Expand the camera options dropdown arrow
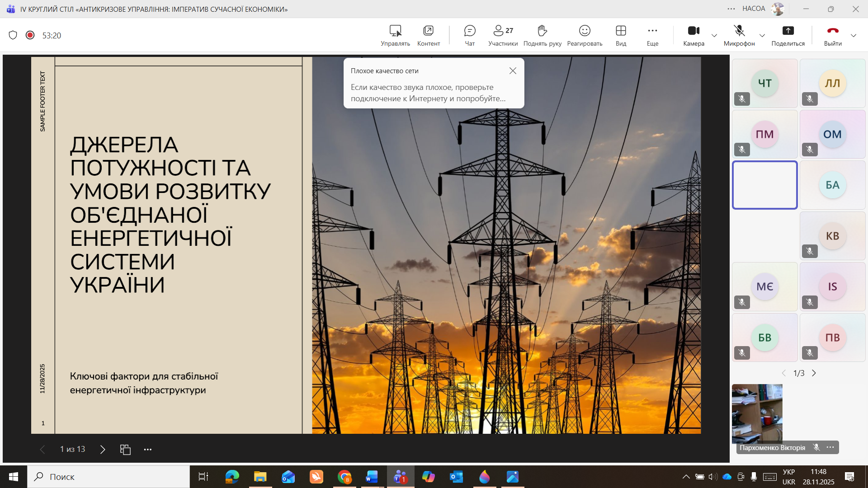Image resolution: width=868 pixels, height=488 pixels. pos(714,35)
